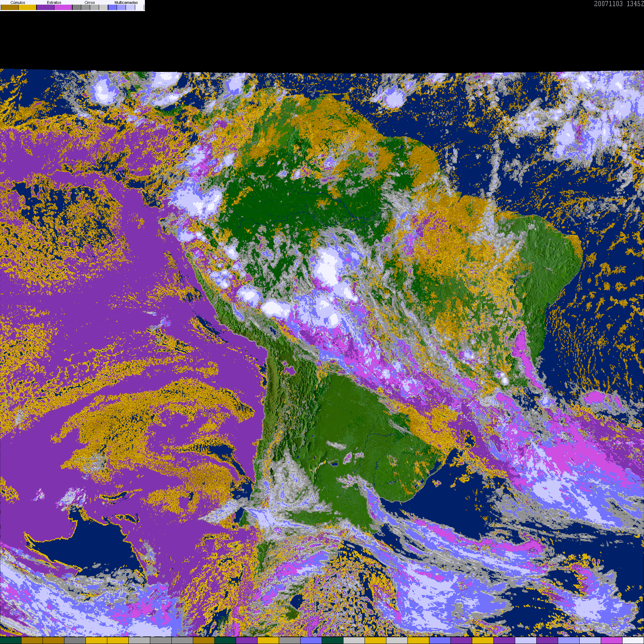Viewport: 644px width, 644px height.
Task: Select the rightmost white bottom strip cell
Action: [x=633, y=640]
